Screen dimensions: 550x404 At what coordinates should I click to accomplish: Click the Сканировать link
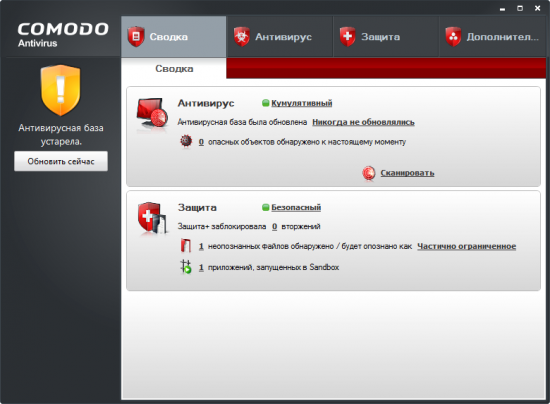[407, 173]
